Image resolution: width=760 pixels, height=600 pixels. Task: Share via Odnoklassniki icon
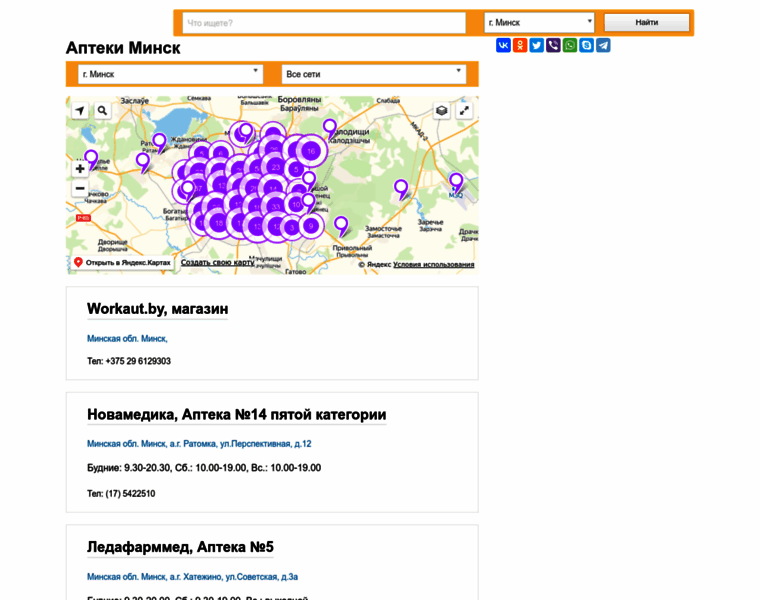(x=520, y=46)
